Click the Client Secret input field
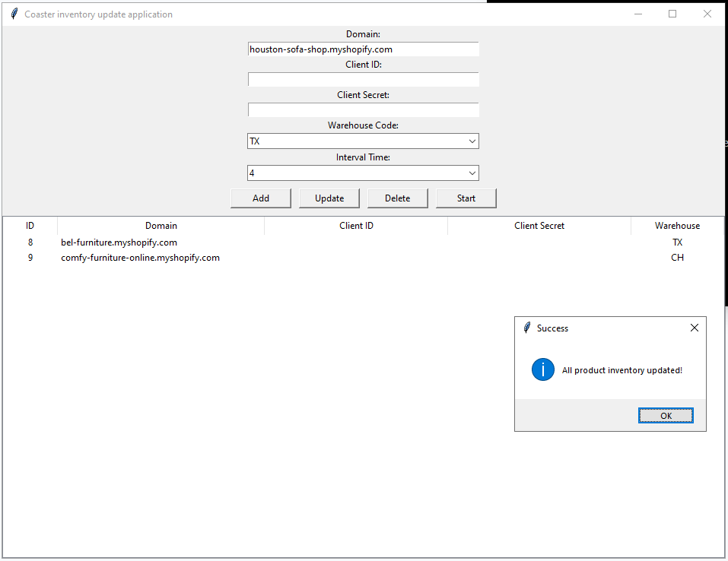 (x=363, y=109)
